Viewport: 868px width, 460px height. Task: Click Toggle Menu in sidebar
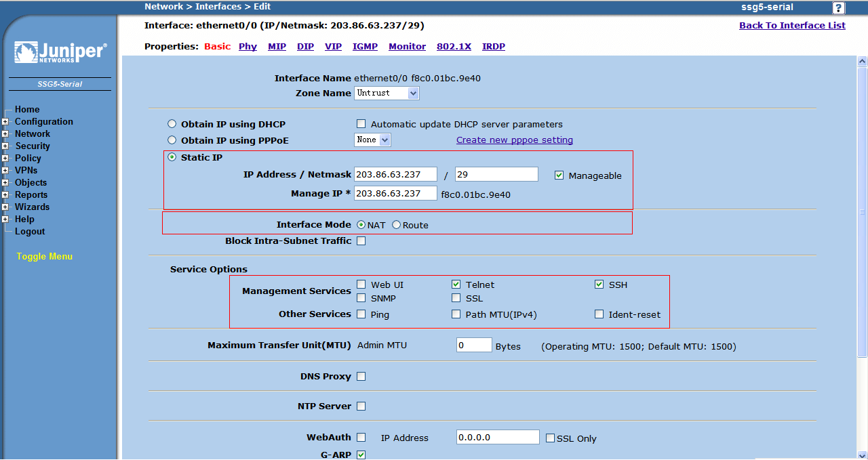45,257
